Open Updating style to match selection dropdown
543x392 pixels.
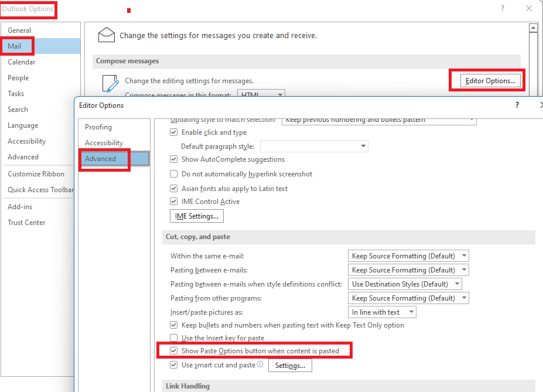(x=379, y=121)
